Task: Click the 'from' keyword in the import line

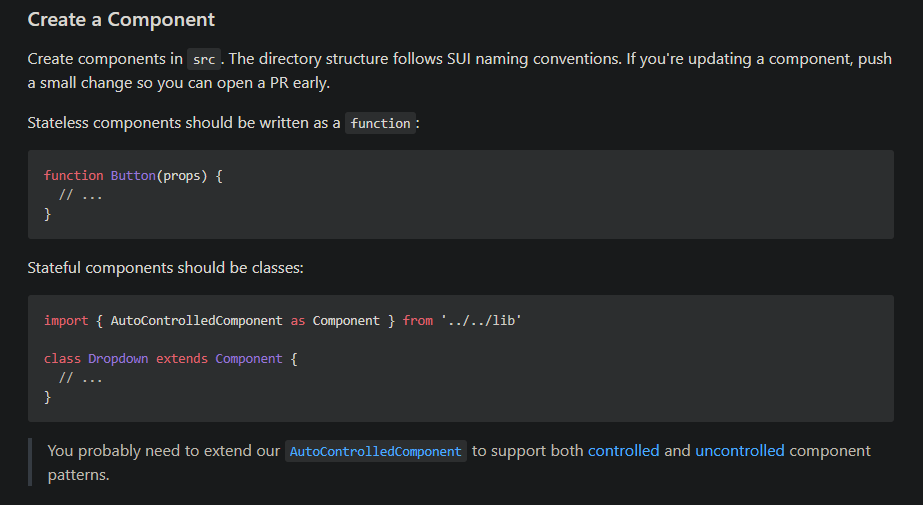Action: tap(418, 320)
